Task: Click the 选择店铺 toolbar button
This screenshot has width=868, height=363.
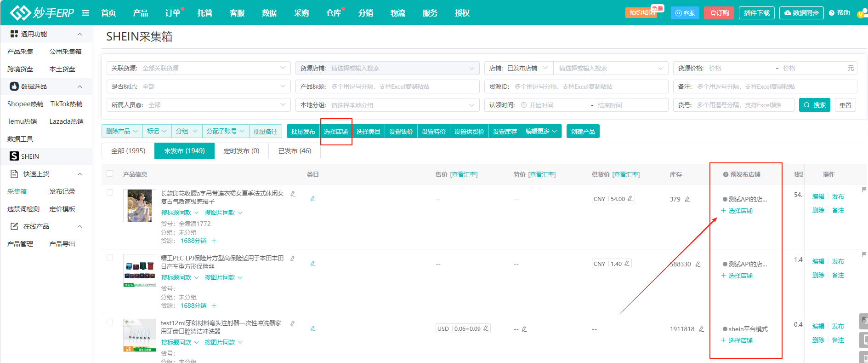Action: point(336,131)
